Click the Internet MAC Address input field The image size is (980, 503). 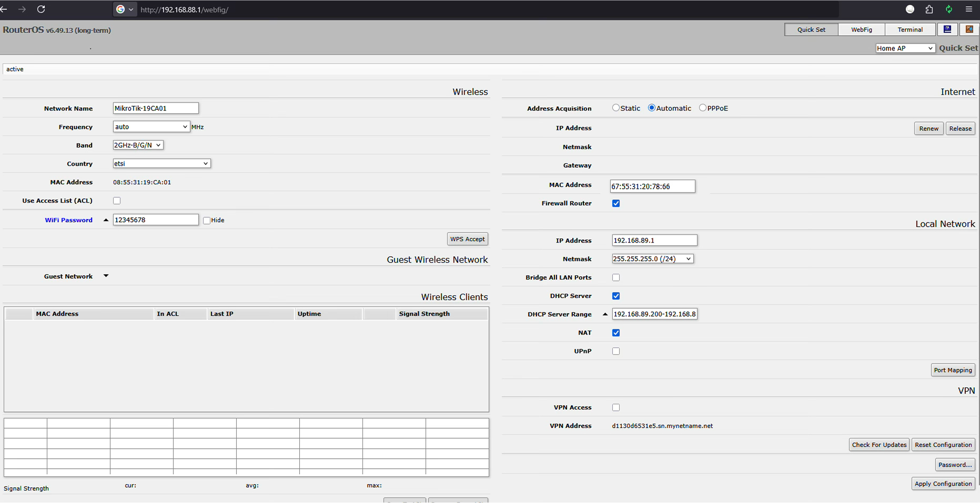652,186
